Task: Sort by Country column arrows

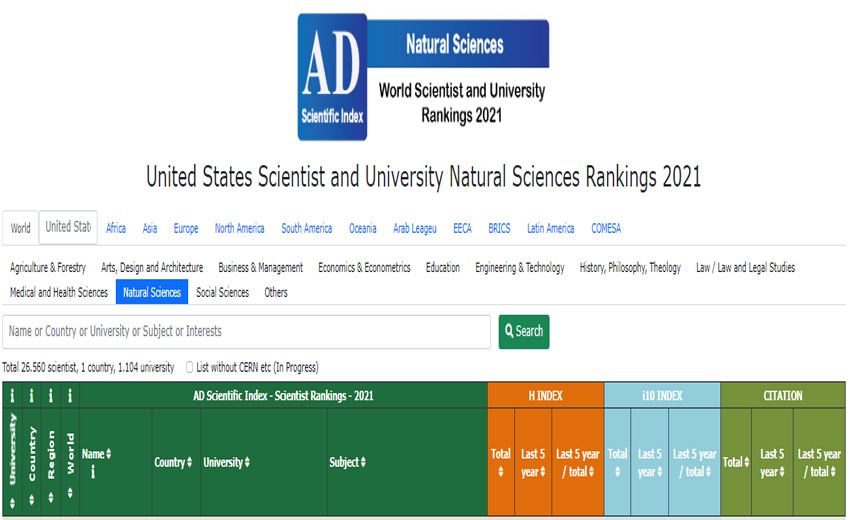Action: pyautogui.click(x=173, y=462)
